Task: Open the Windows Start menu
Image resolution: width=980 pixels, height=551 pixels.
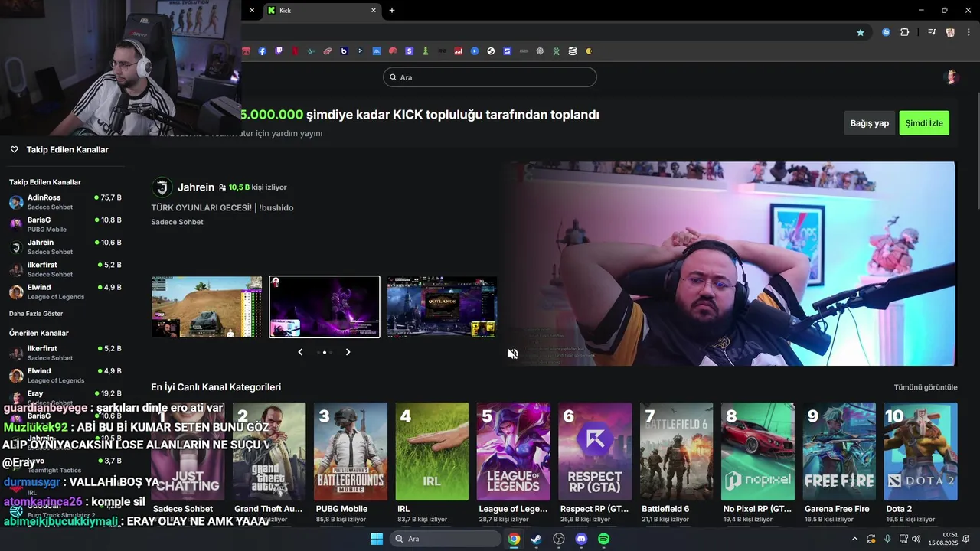Action: pyautogui.click(x=377, y=539)
